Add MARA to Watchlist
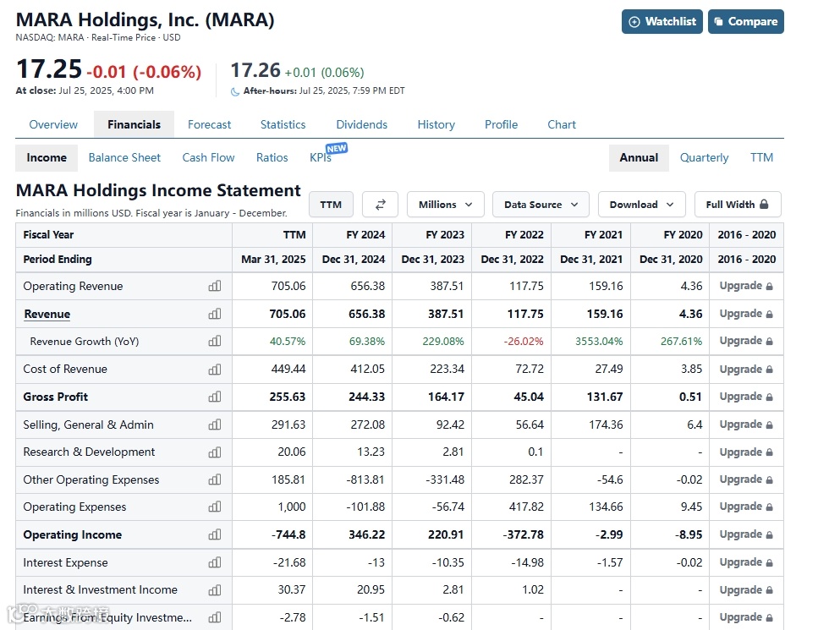The image size is (840, 630). (662, 22)
